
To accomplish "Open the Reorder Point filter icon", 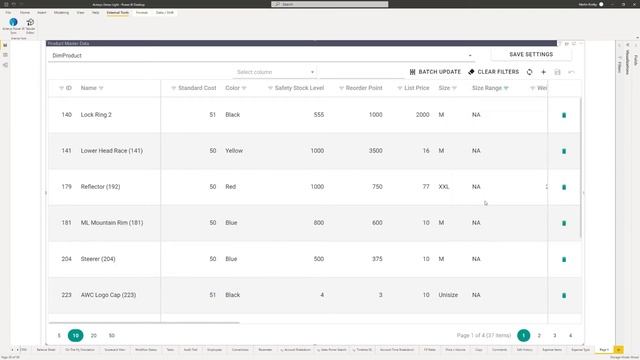I will (x=341, y=88).
